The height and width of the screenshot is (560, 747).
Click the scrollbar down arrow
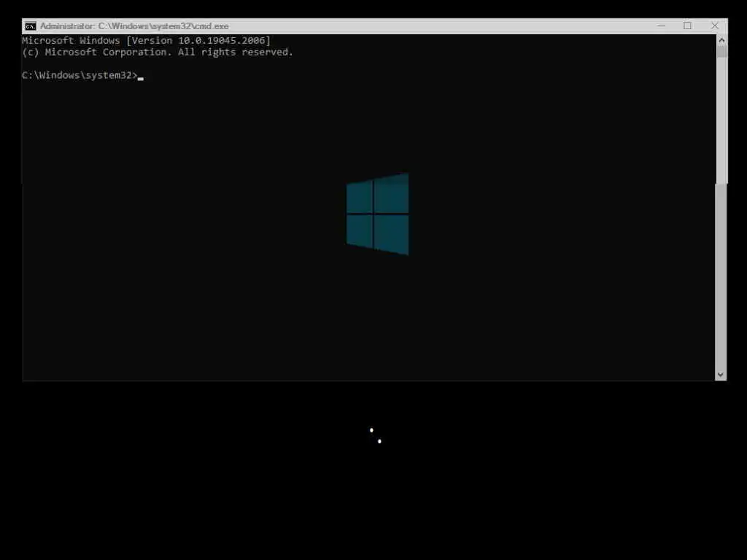click(720, 375)
